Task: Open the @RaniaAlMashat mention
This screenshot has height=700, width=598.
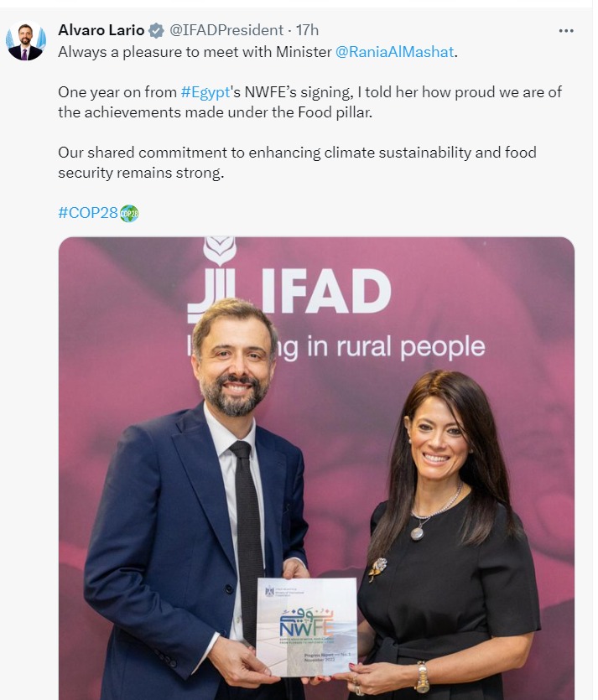Action: coord(394,52)
